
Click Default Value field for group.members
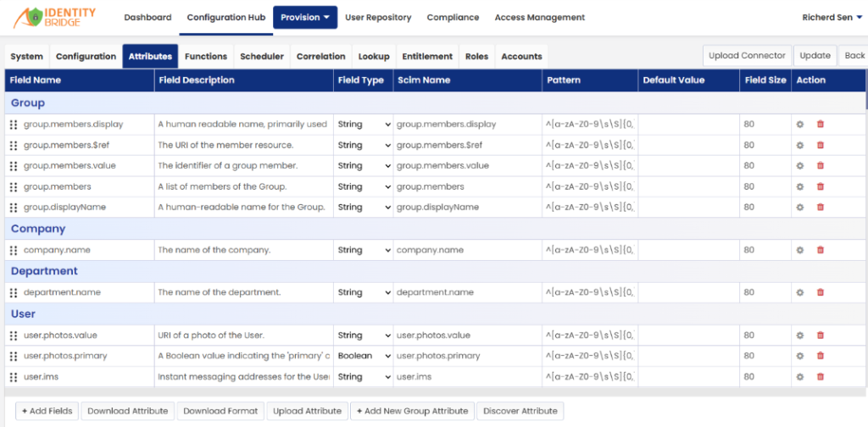point(688,186)
